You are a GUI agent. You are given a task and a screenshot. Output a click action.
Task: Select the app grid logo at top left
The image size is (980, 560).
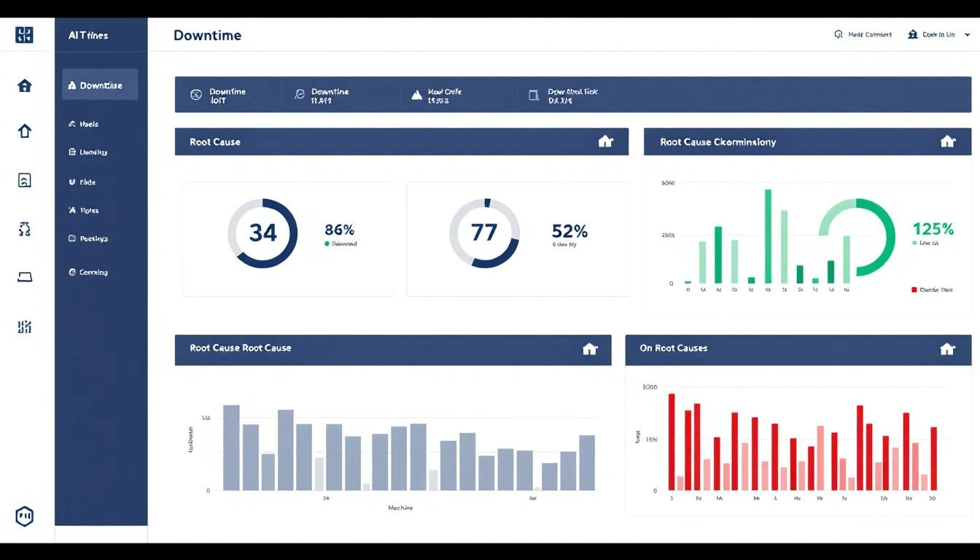pos(24,34)
